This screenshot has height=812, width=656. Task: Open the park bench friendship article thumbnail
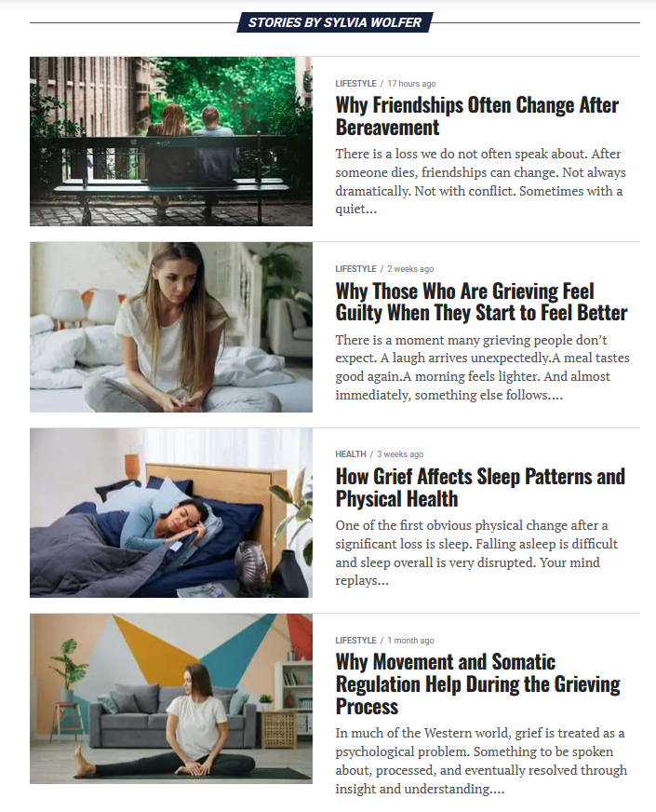tap(170, 142)
